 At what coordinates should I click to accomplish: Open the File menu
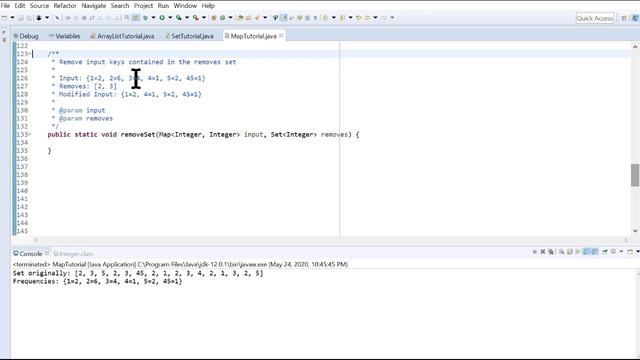[x=5, y=6]
